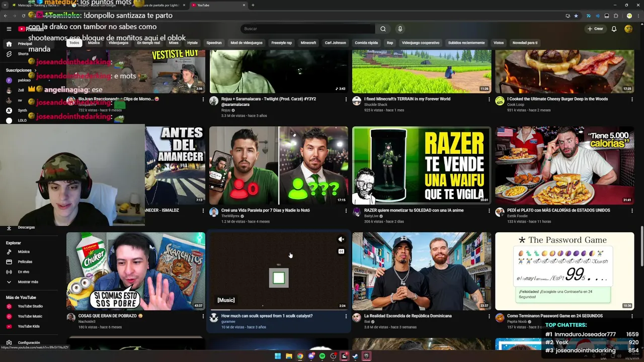Open options for La Realidad Escondida video

[x=489, y=316]
